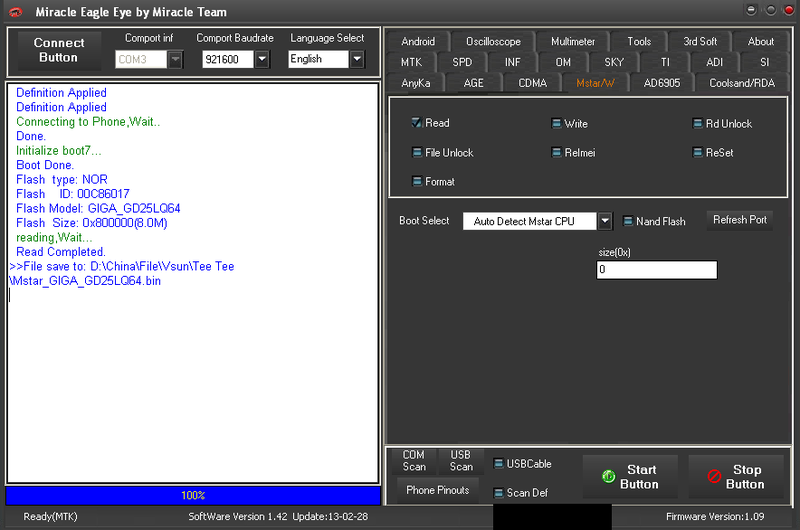Click the Connect Button
Viewport: 800px width, 530px height.
[59, 51]
